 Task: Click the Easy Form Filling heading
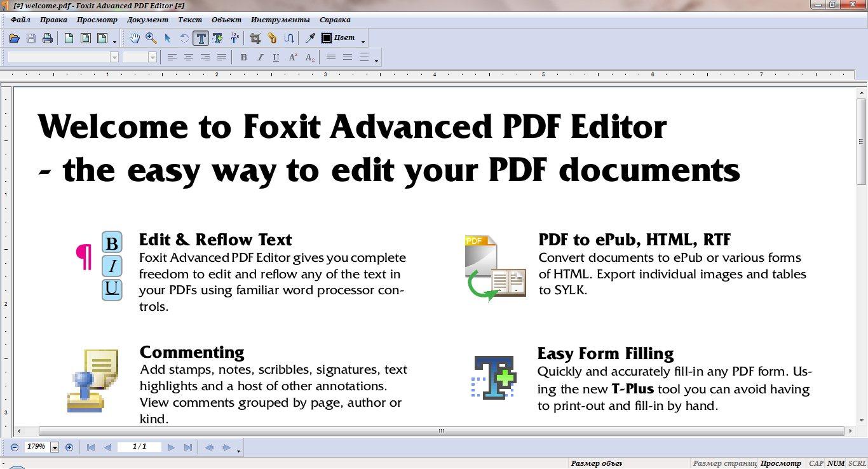click(x=606, y=353)
